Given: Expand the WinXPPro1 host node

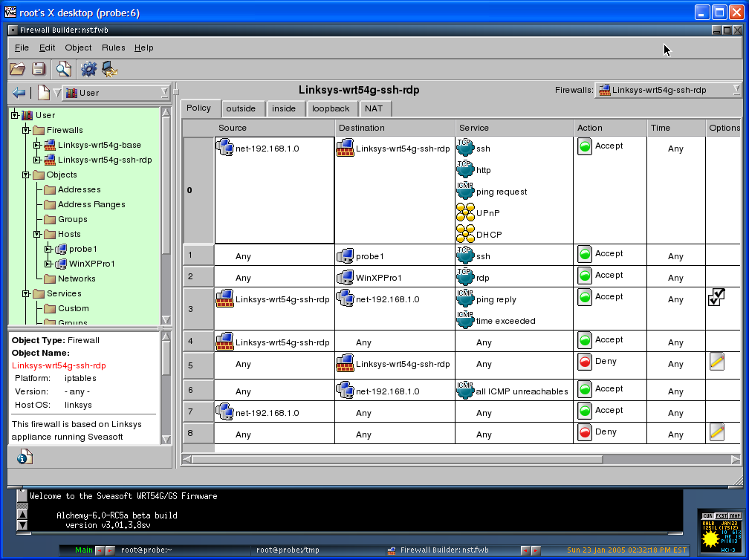Looking at the screenshot, I should point(48,264).
